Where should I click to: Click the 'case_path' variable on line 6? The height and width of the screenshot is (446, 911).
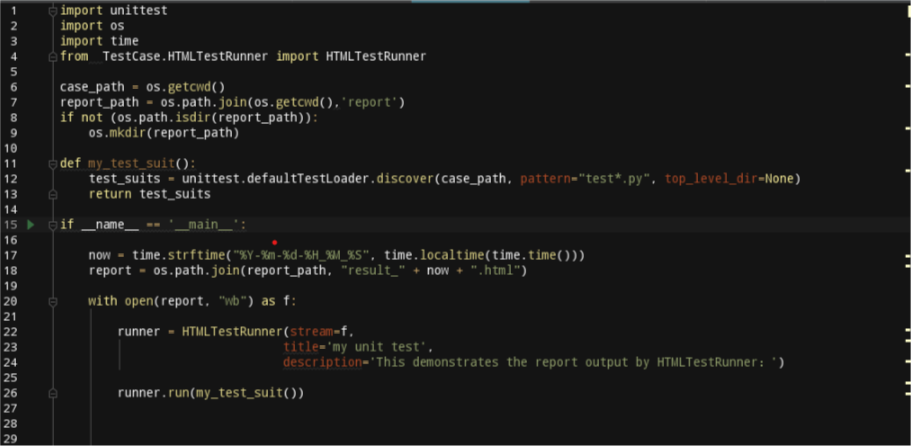92,87
